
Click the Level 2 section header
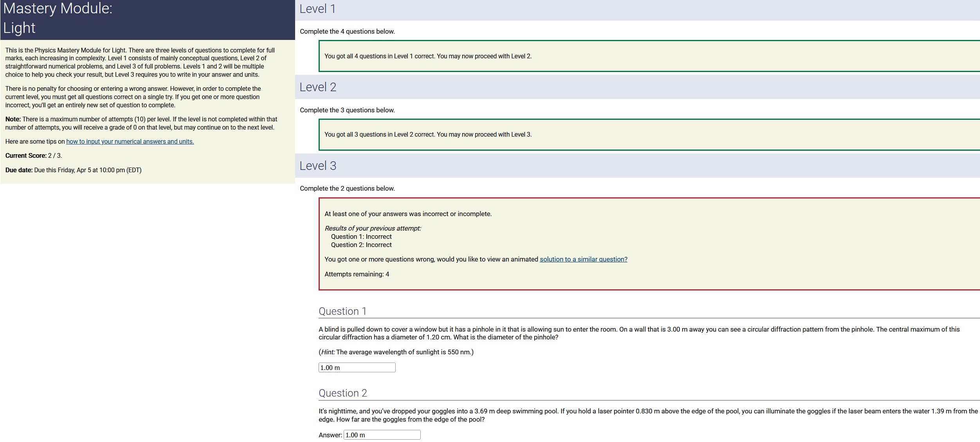pyautogui.click(x=318, y=87)
